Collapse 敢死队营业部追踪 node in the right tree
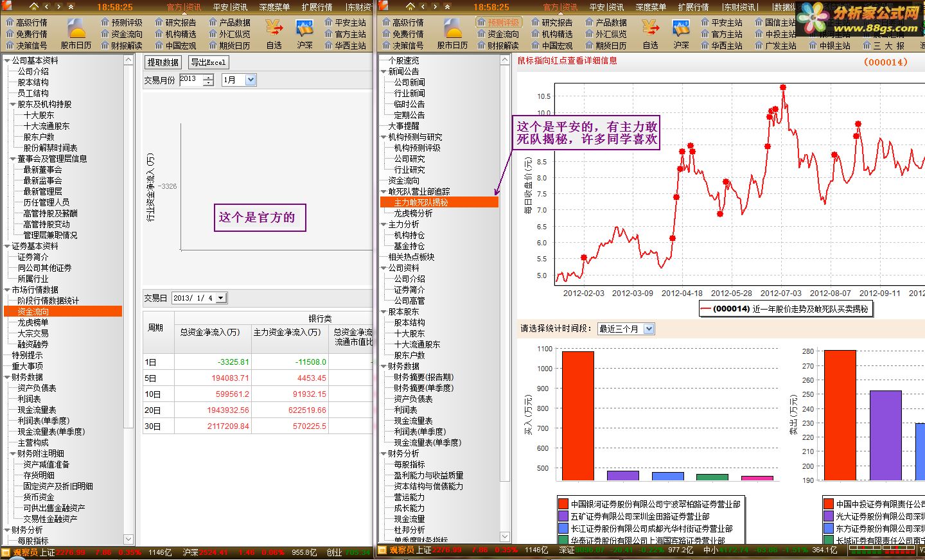 [x=383, y=191]
